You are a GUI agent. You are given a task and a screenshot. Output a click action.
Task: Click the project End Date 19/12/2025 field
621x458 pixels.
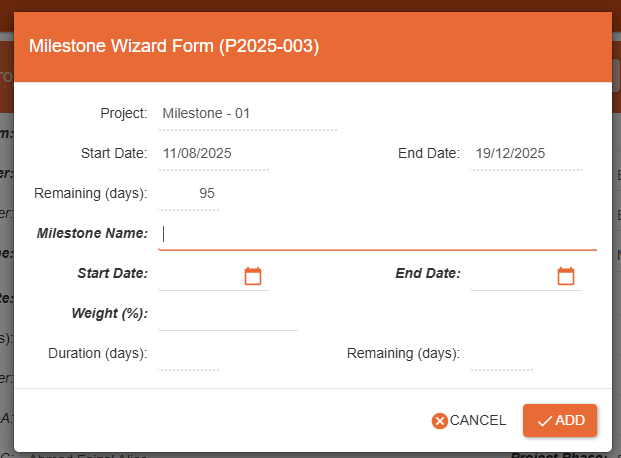click(525, 155)
